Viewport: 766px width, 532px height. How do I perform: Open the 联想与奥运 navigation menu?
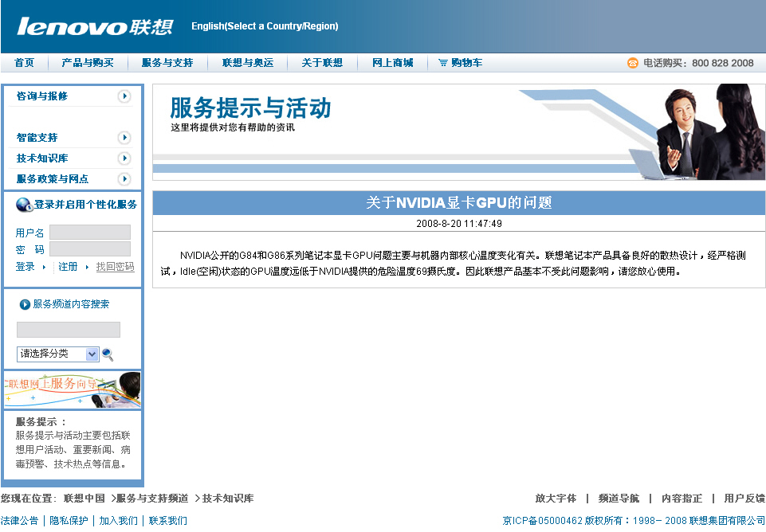tap(248, 62)
